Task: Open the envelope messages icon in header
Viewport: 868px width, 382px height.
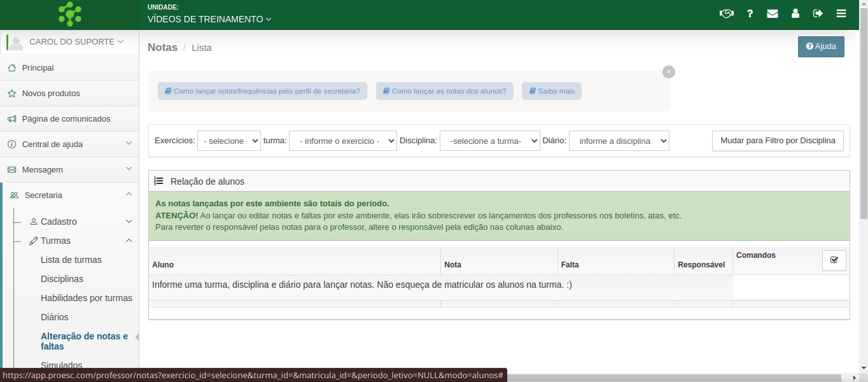Action: tap(773, 13)
